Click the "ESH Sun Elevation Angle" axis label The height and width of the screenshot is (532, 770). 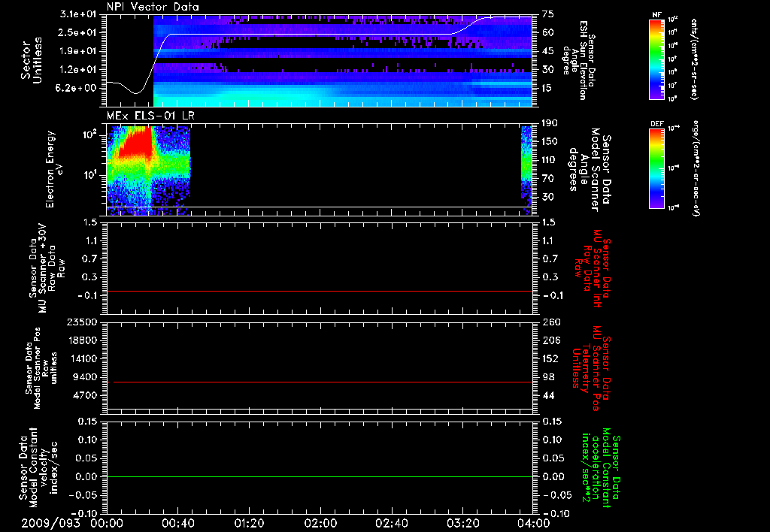click(581, 60)
